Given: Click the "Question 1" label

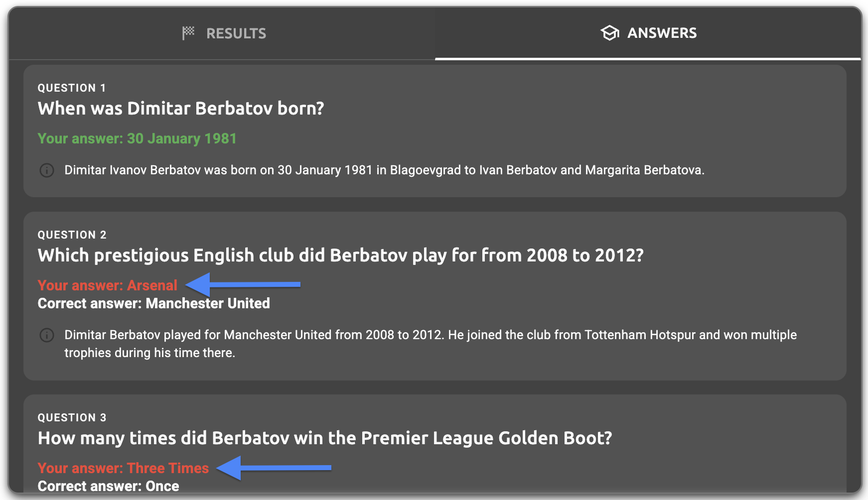Looking at the screenshot, I should pyautogui.click(x=72, y=88).
